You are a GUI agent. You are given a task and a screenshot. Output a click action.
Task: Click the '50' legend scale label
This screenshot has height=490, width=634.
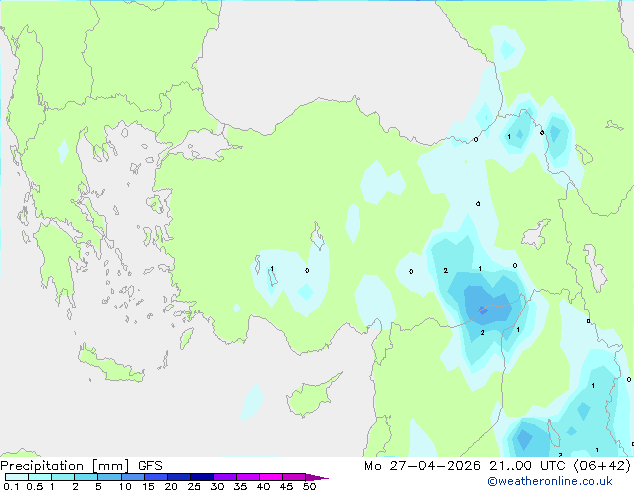309,486
